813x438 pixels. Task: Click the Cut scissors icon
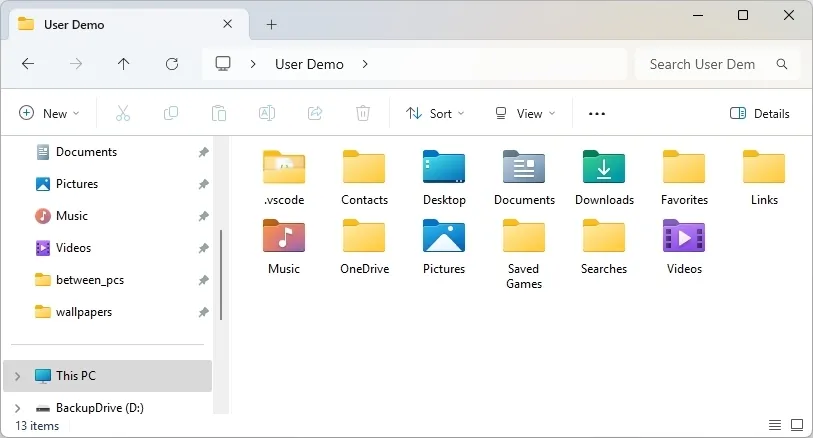123,113
